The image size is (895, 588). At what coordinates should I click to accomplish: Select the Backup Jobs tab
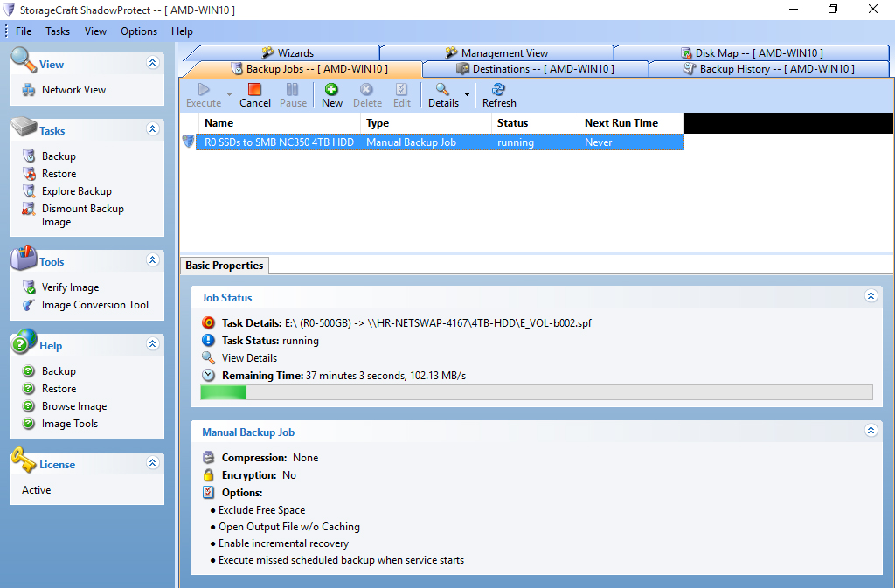309,69
